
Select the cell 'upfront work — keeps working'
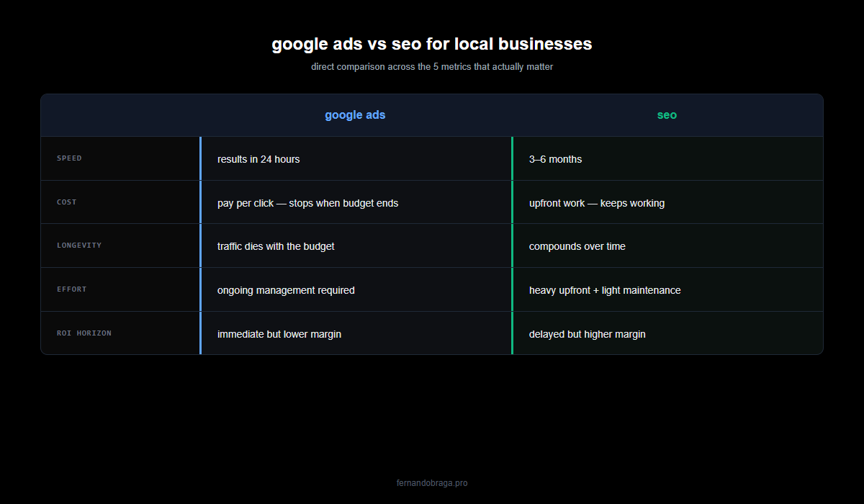point(667,202)
